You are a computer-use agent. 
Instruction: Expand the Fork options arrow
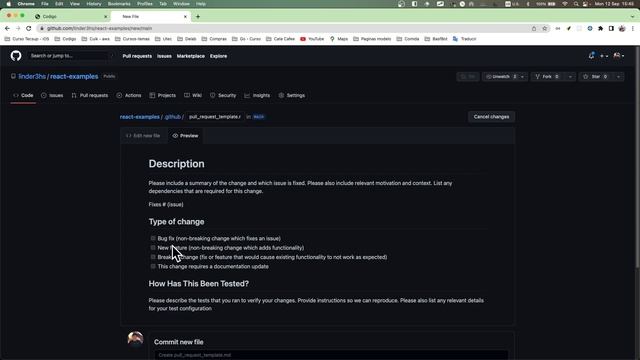coord(570,77)
